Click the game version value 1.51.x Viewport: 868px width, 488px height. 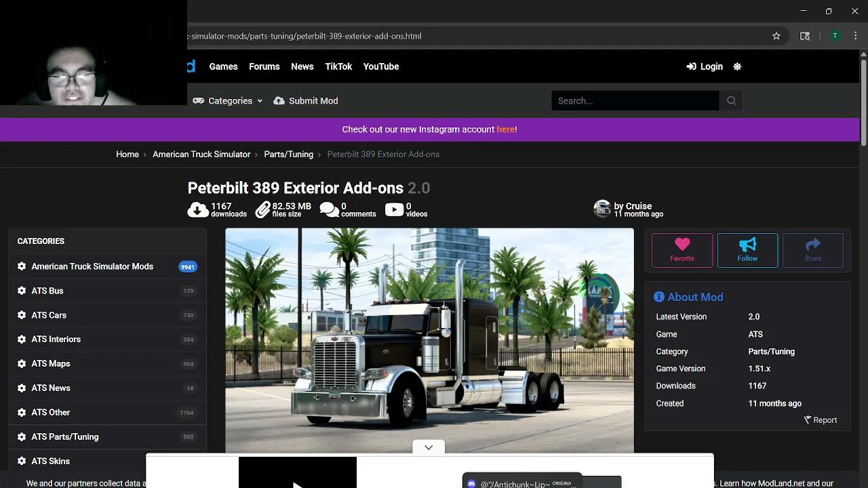(759, 369)
